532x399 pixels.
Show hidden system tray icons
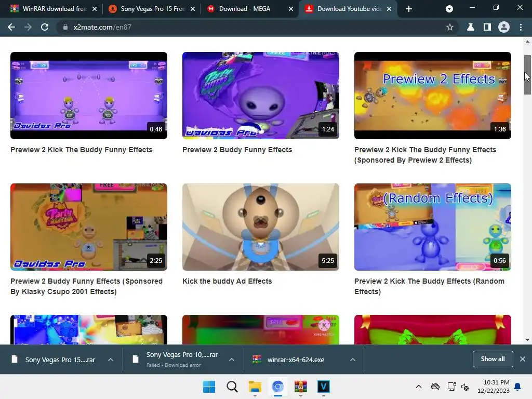pyautogui.click(x=419, y=387)
